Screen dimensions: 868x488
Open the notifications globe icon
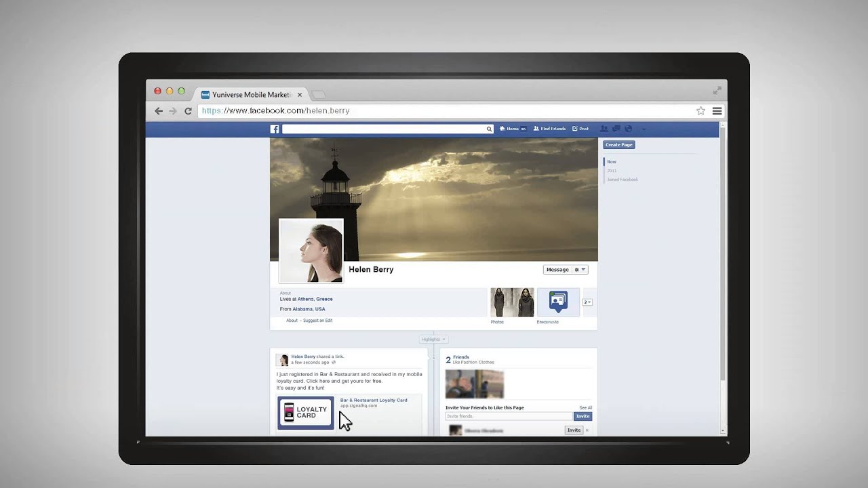(x=628, y=129)
